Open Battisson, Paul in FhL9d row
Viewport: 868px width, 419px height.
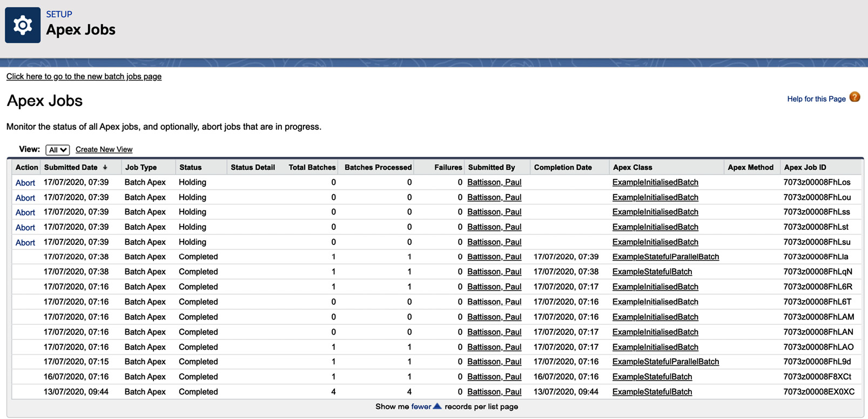(x=494, y=362)
